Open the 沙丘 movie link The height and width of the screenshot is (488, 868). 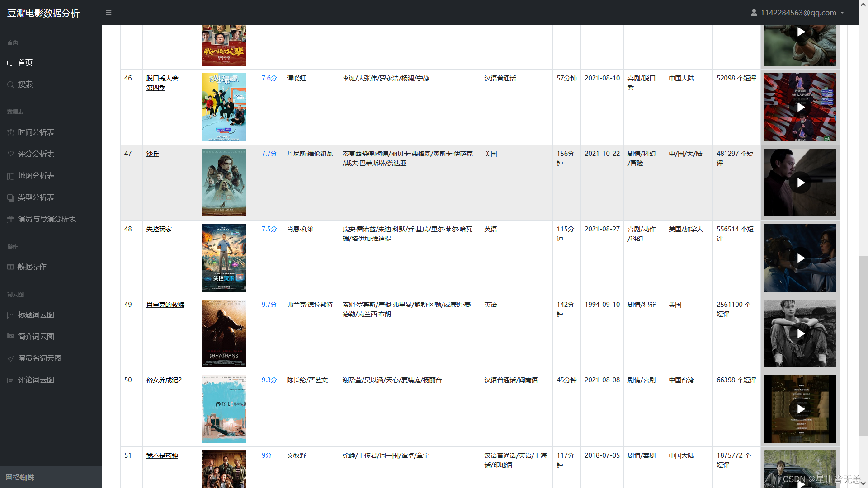[153, 154]
